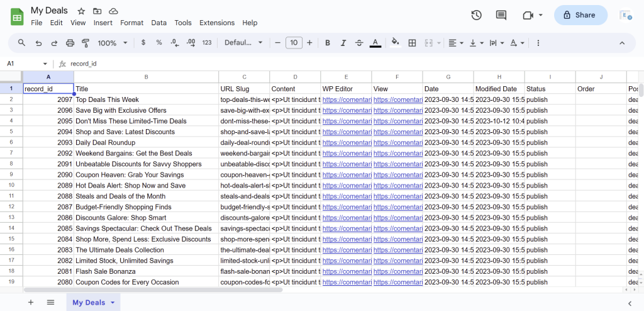
Task: Open the zoom level dropdown
Action: 113,43
